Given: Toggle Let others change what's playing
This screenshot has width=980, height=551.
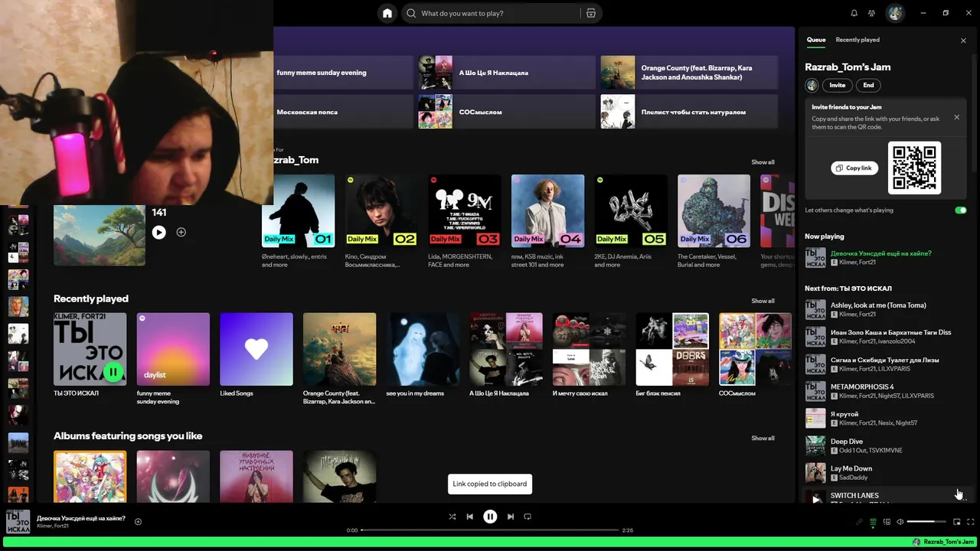Looking at the screenshot, I should (x=960, y=210).
